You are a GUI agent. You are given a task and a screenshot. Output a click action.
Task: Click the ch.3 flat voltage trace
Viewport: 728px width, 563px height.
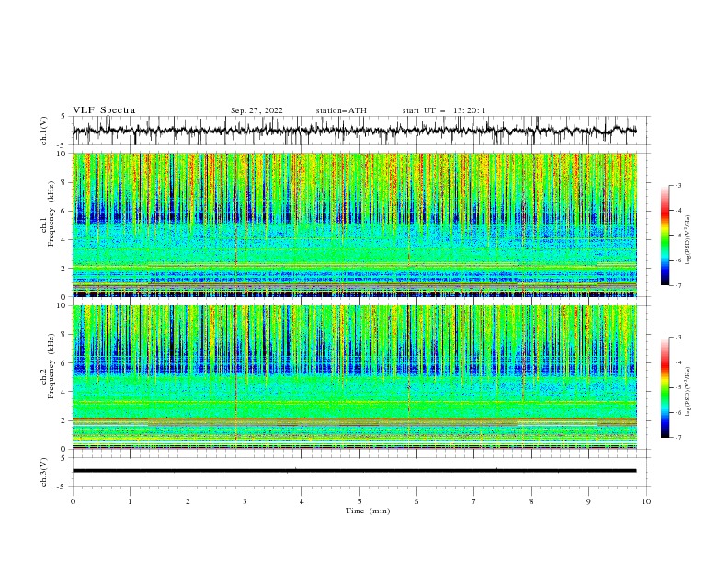(x=354, y=471)
